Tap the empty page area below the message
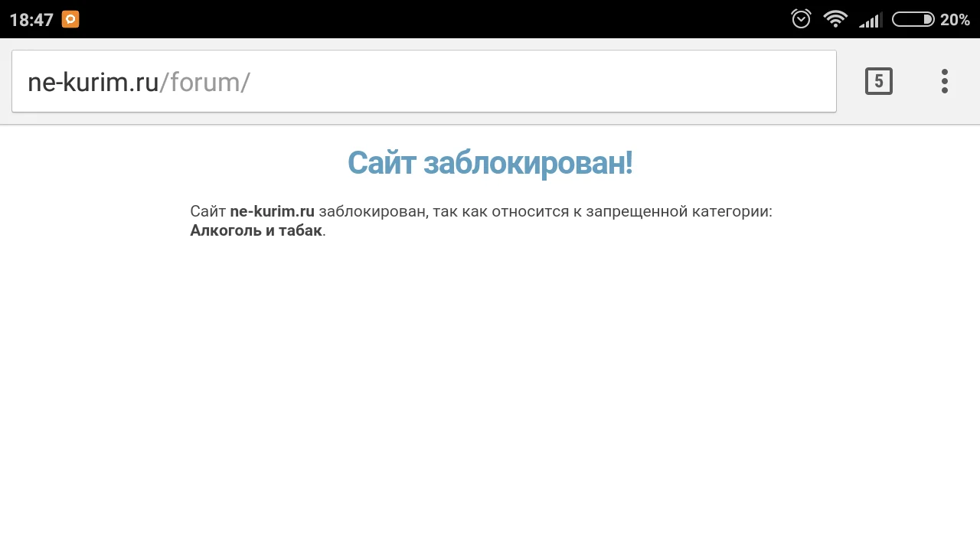 point(490,383)
